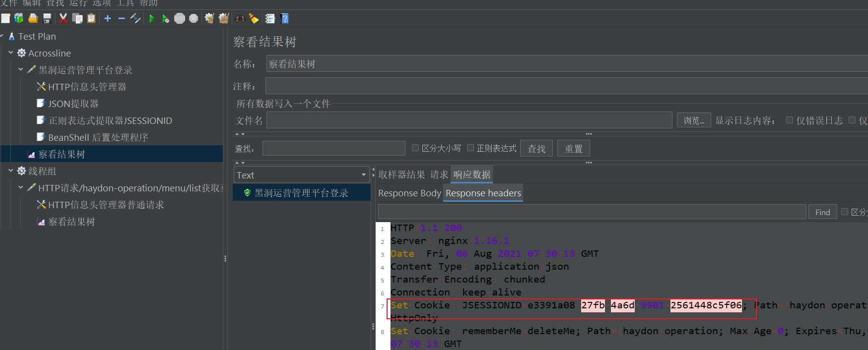Viewport: 868px width, 350px height.
Task: Click the 浏览... button
Action: 694,120
